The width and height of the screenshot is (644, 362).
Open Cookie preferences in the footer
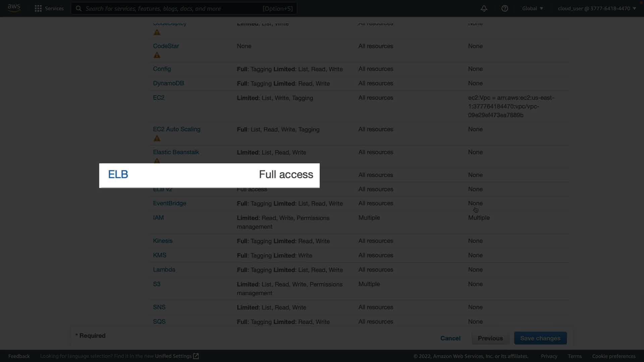coord(613,356)
